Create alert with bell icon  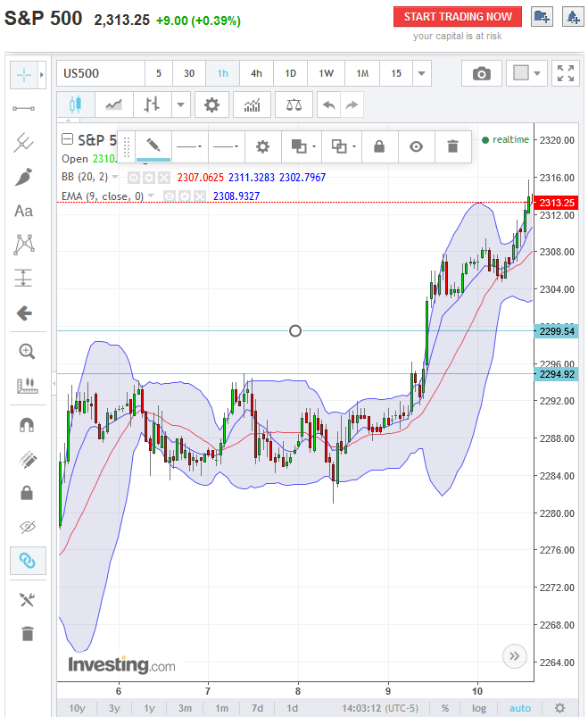pyautogui.click(x=573, y=16)
